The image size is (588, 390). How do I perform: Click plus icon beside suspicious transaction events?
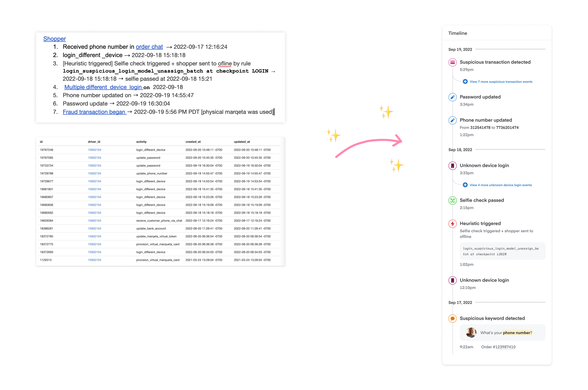(x=465, y=82)
